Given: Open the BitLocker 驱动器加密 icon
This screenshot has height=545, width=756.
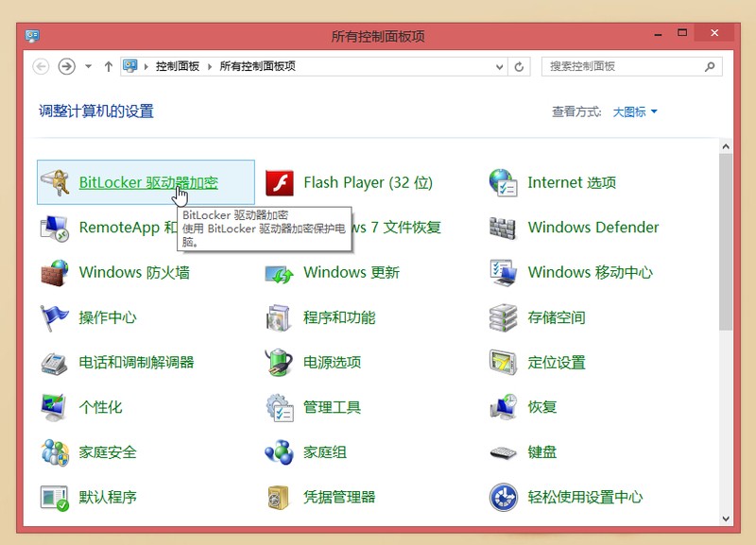Looking at the screenshot, I should [55, 182].
